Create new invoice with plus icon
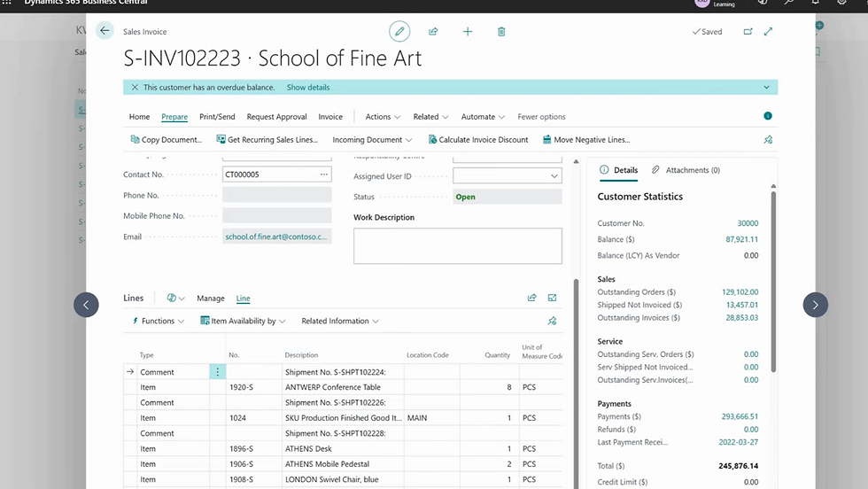Screen dimensions: 868x489 click(x=468, y=32)
